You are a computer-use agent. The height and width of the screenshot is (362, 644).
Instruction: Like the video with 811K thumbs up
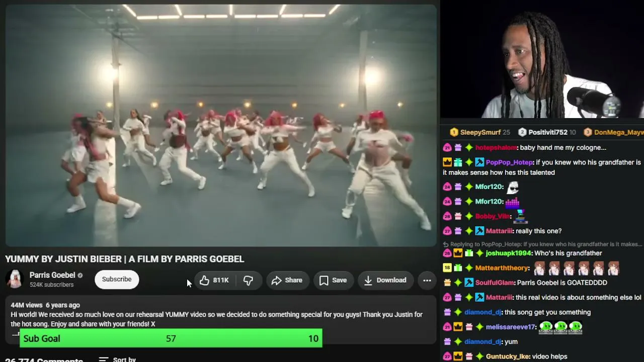[x=214, y=280]
